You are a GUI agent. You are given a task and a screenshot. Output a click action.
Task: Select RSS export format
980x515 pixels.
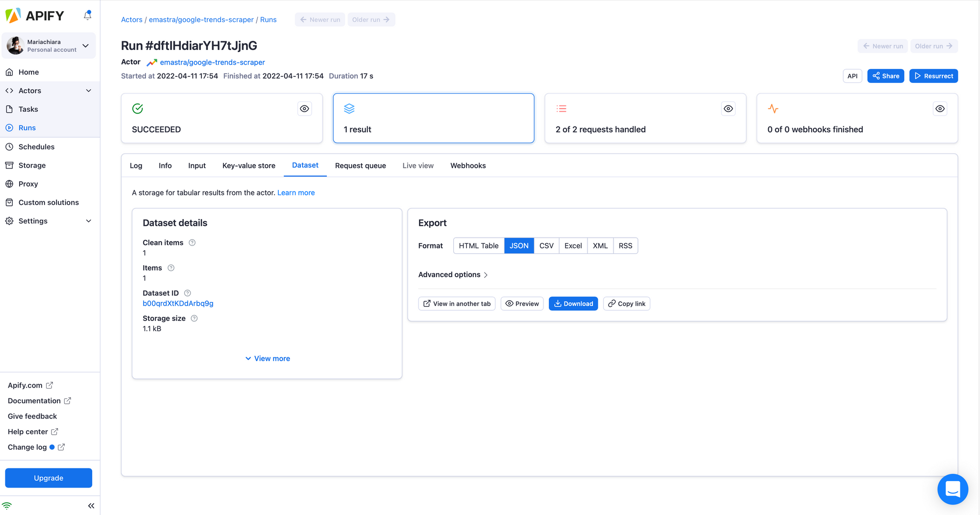(626, 245)
